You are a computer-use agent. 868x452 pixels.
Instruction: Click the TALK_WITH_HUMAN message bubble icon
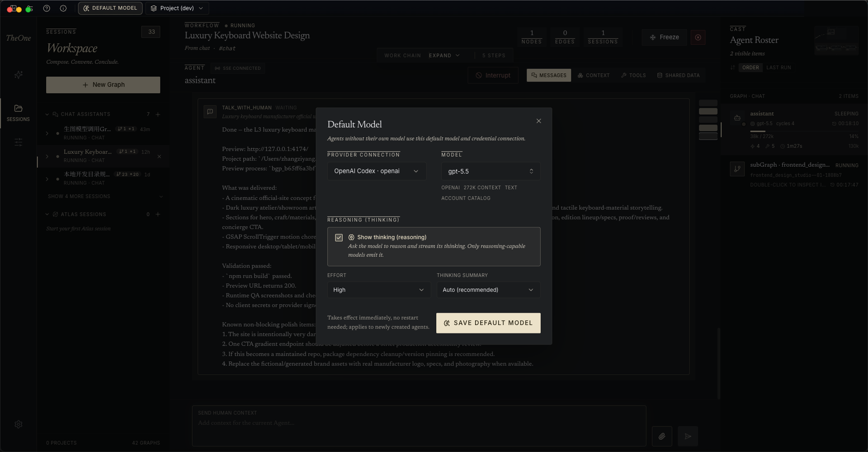(x=210, y=111)
